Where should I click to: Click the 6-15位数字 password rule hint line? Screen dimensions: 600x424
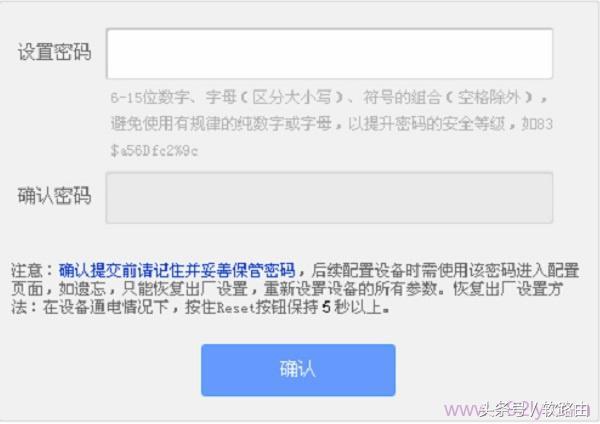[329, 98]
